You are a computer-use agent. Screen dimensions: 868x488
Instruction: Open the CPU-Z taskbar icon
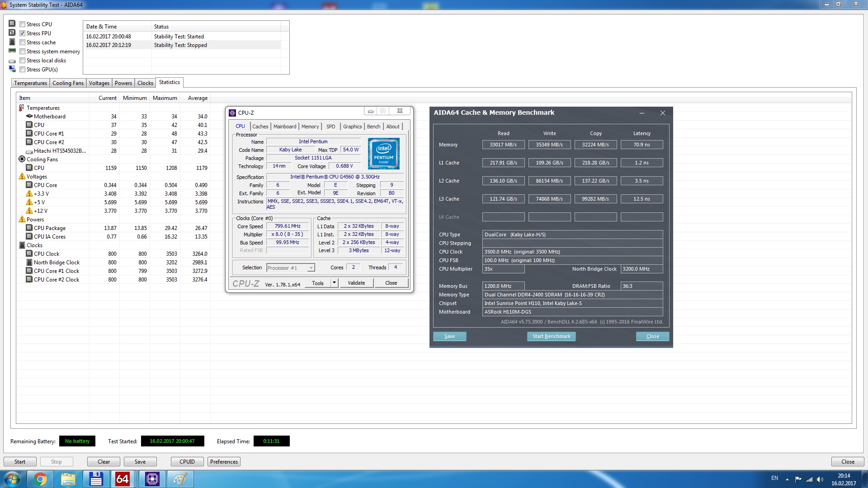(152, 479)
